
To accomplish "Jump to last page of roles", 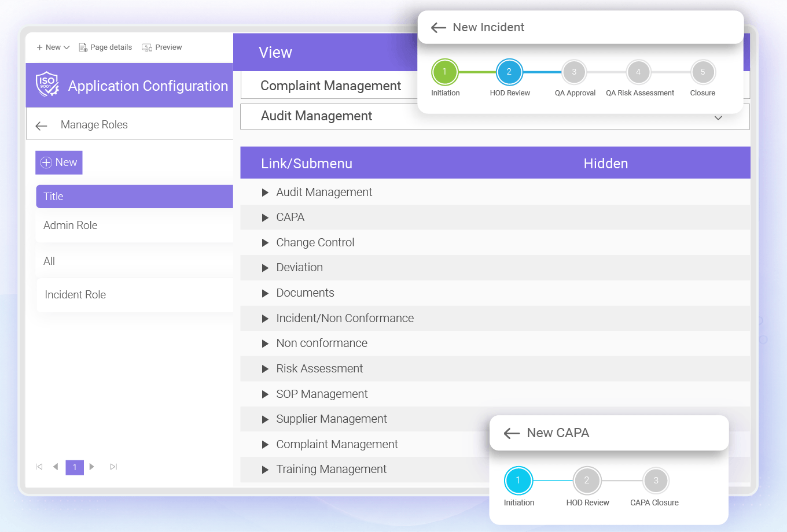I will pos(113,467).
